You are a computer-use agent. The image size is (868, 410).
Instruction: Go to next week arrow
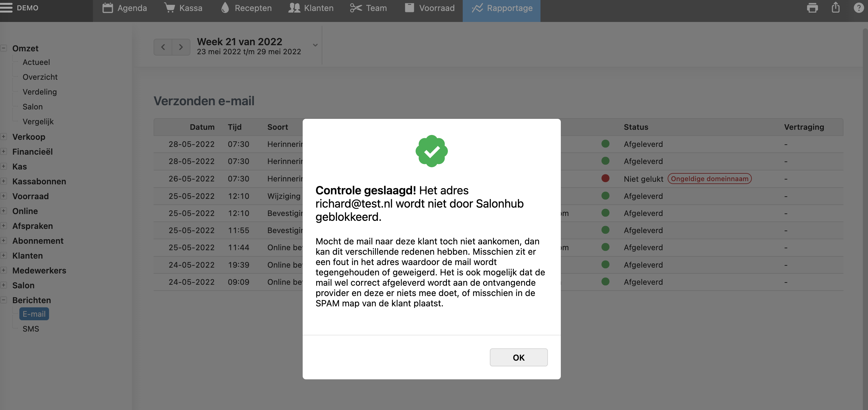click(x=181, y=47)
